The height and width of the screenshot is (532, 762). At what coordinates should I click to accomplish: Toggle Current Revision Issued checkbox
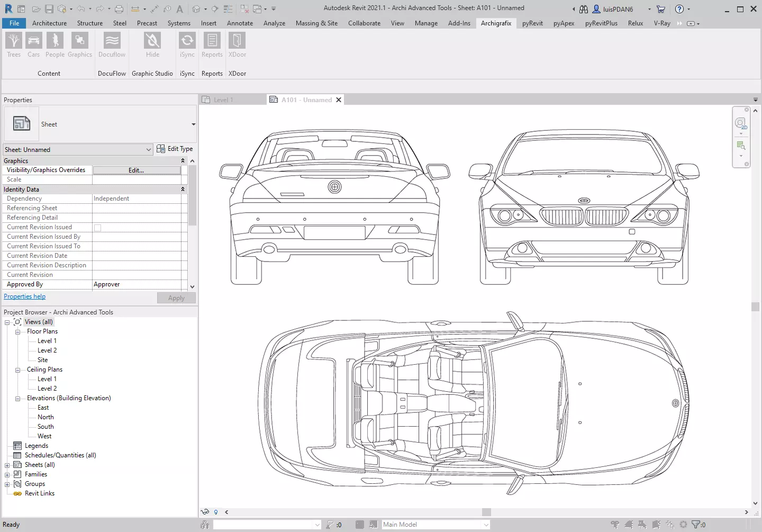point(98,228)
